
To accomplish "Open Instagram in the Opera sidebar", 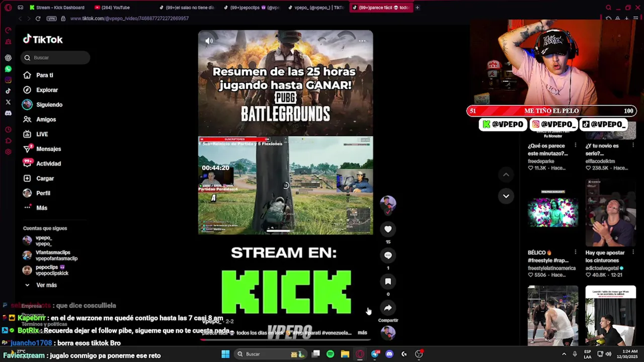I will coord(8,80).
